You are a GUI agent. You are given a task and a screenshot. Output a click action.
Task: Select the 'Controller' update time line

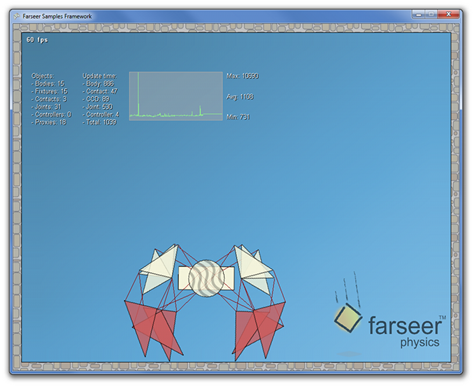click(101, 114)
